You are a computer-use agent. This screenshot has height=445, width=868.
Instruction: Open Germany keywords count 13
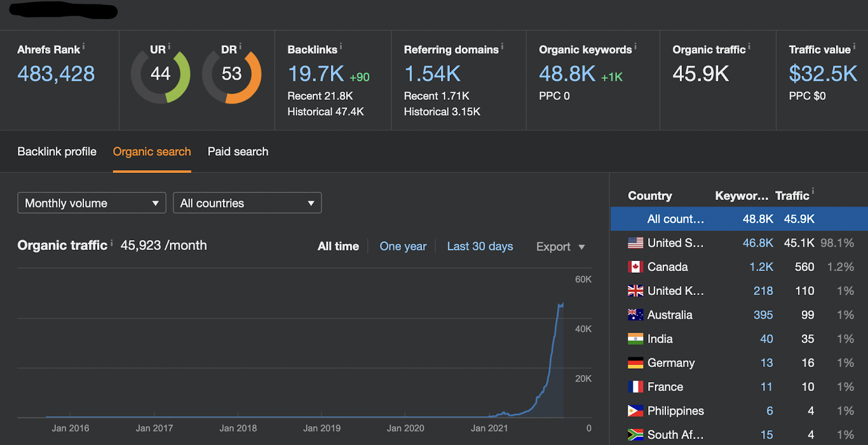point(767,363)
